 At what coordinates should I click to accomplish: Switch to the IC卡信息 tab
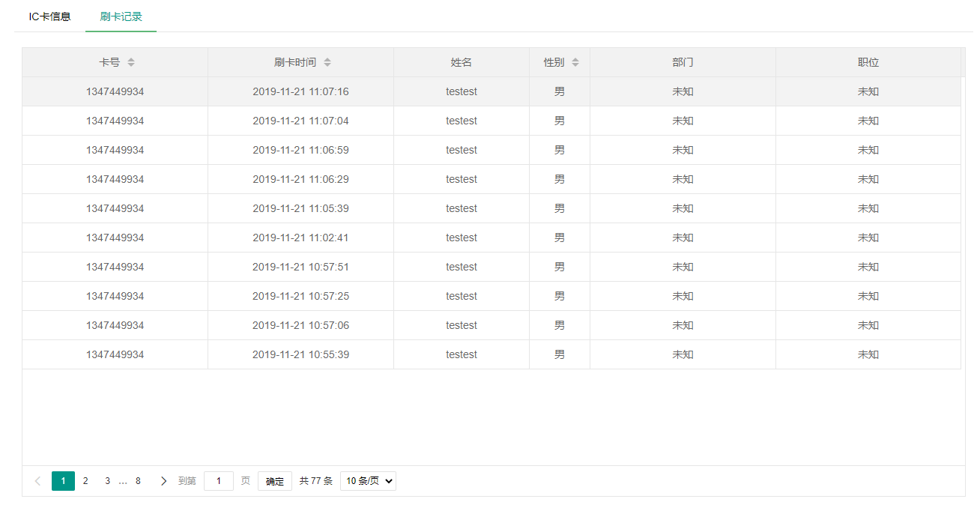(49, 16)
